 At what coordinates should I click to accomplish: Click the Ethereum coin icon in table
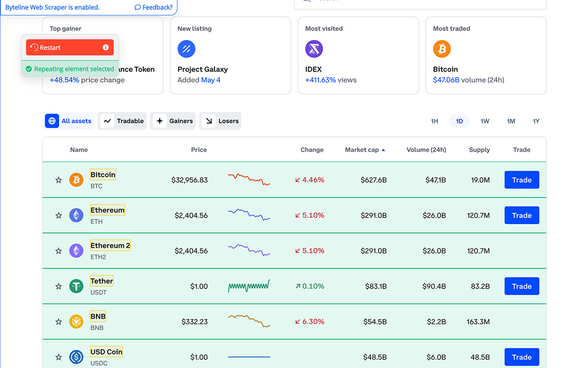[76, 215]
